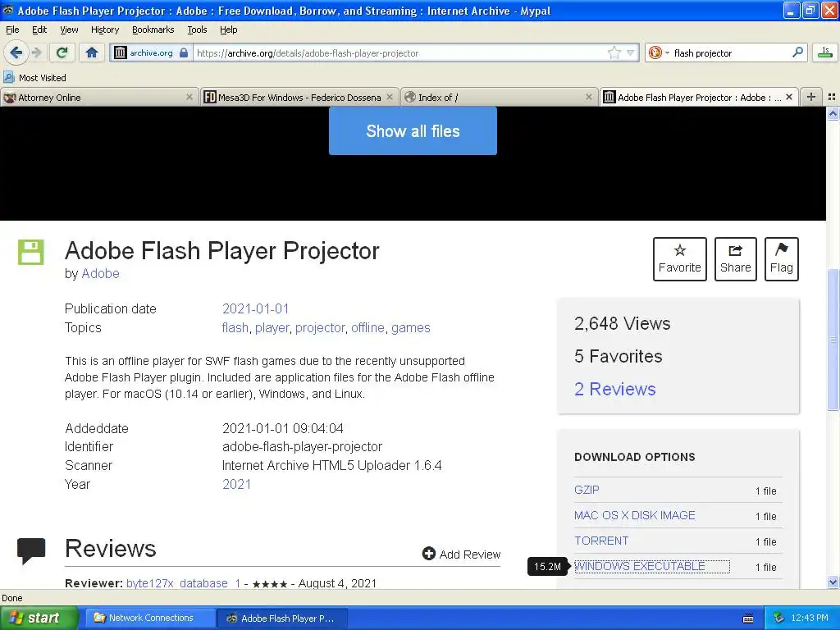Click the page scrollbar down arrow

coord(833,582)
